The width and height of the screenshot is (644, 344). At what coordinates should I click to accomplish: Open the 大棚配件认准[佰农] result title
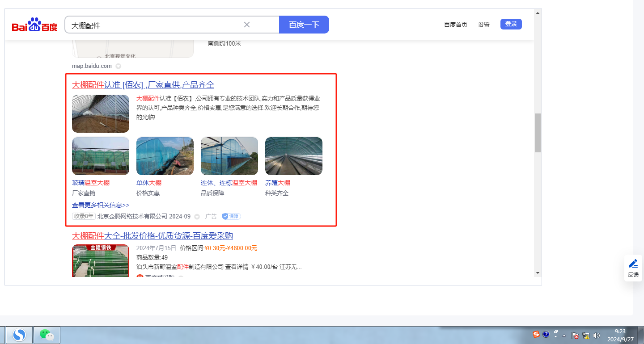click(143, 85)
